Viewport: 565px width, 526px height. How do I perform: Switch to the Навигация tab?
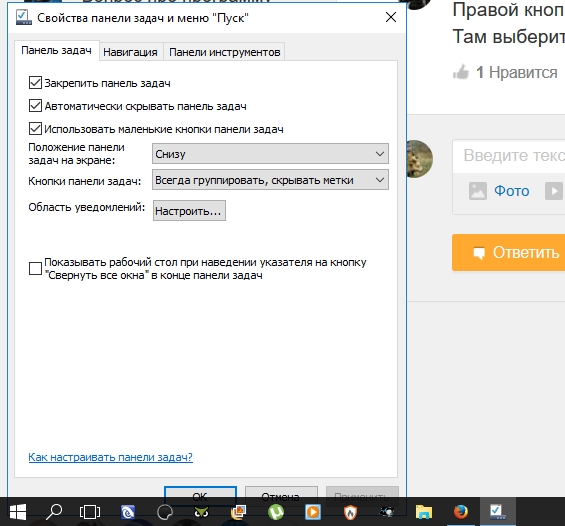130,52
